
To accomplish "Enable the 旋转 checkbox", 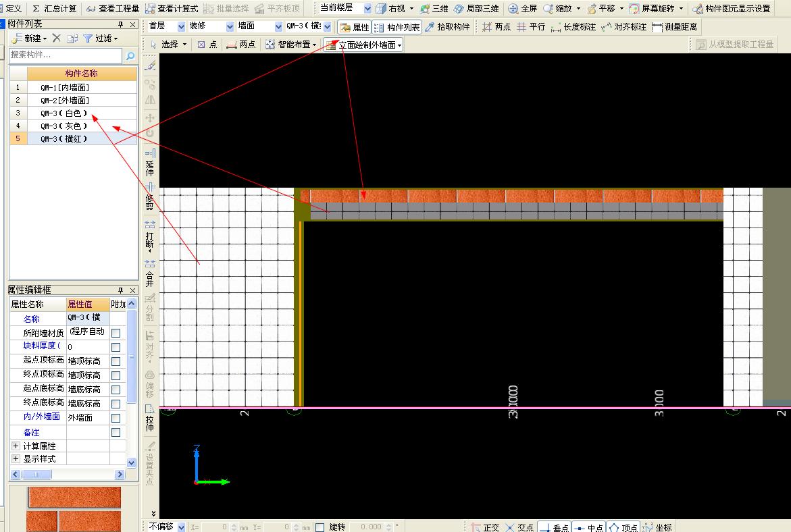I will (x=320, y=527).
